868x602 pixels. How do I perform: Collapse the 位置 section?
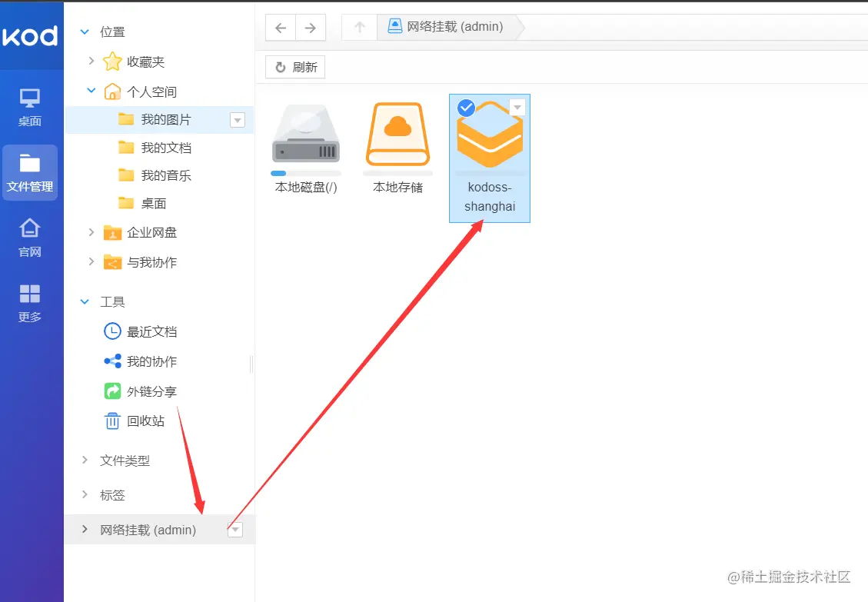point(85,32)
